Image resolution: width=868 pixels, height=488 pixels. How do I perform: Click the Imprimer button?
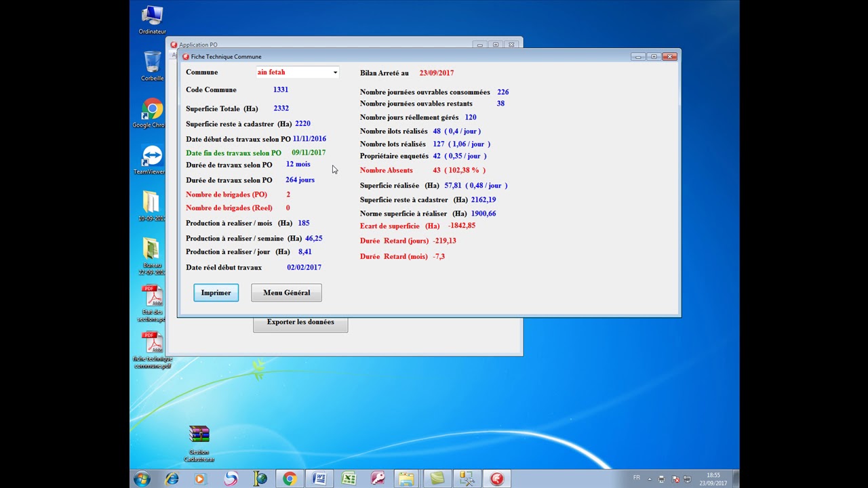(216, 293)
